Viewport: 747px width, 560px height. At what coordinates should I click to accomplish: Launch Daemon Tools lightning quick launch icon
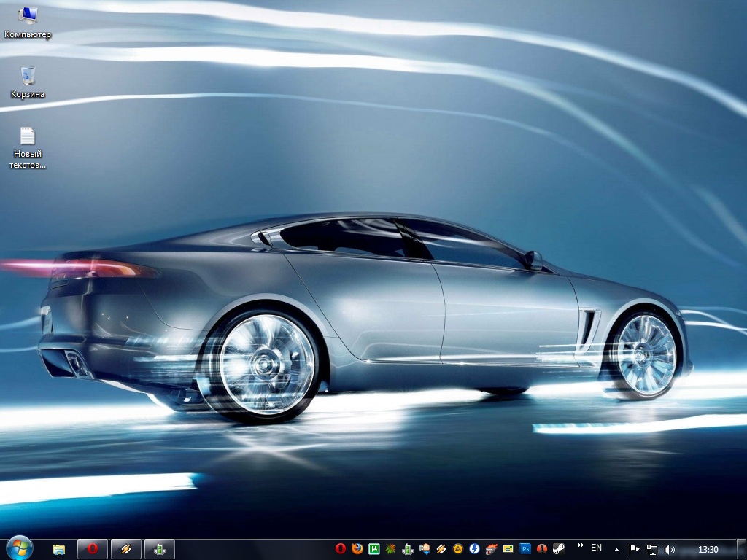474,548
